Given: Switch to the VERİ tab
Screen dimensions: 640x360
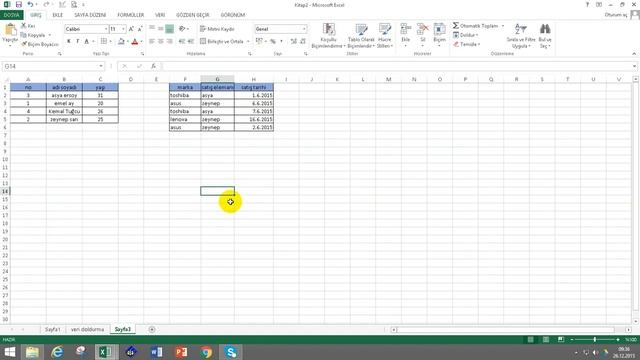Looking at the screenshot, I should pyautogui.click(x=160, y=15).
